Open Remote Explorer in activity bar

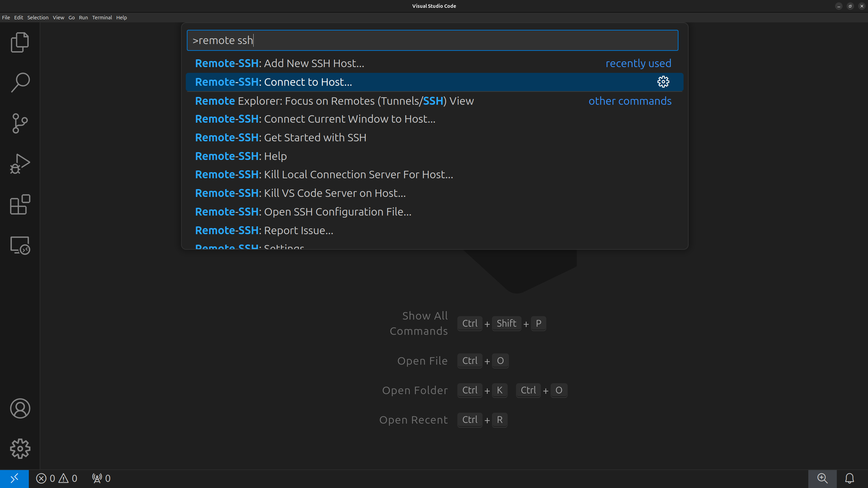(20, 245)
